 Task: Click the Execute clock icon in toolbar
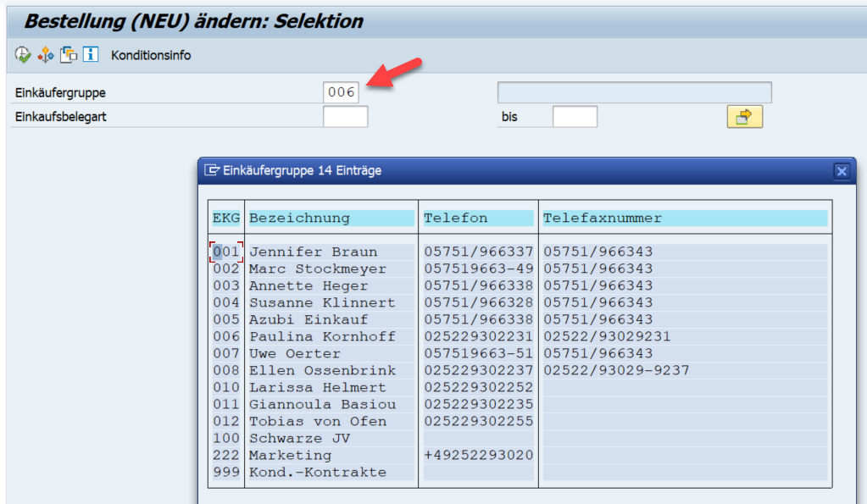point(22,55)
